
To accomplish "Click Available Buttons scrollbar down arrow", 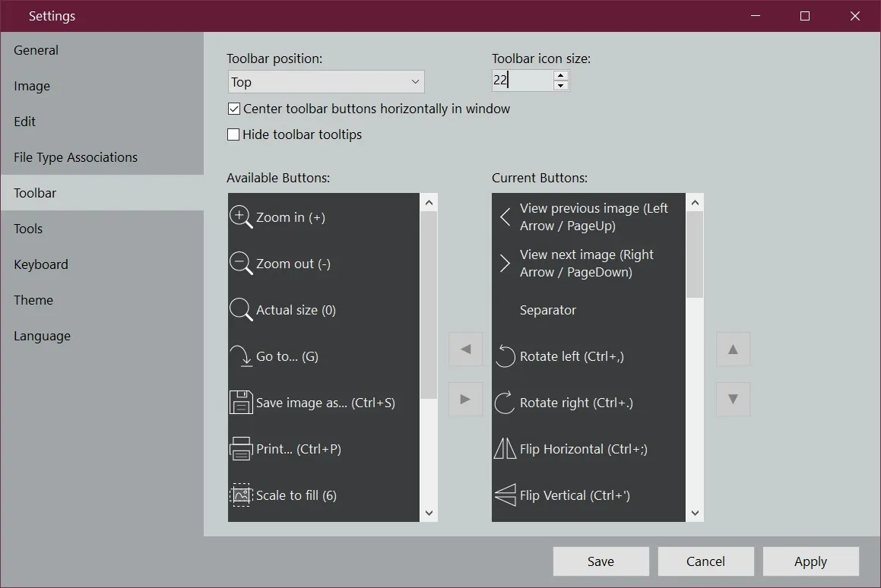I will 429,513.
